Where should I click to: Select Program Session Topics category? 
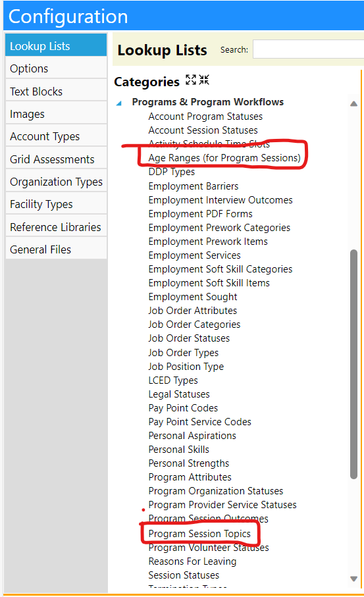coord(199,534)
